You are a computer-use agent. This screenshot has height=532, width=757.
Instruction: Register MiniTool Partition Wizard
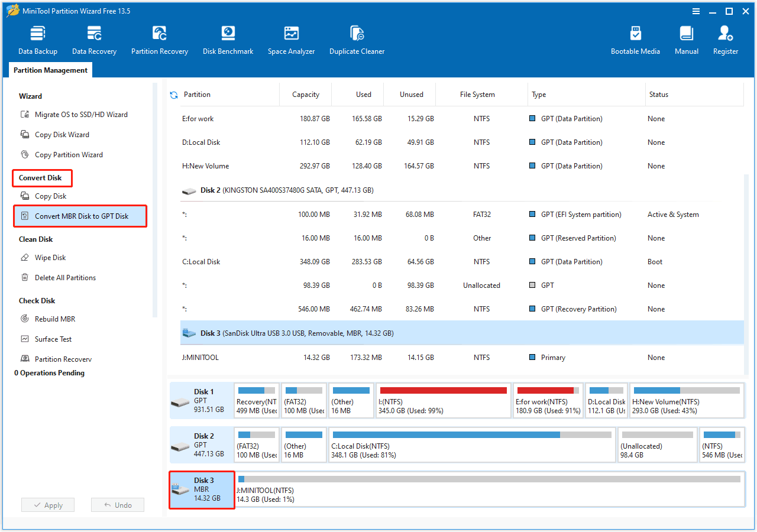point(725,39)
